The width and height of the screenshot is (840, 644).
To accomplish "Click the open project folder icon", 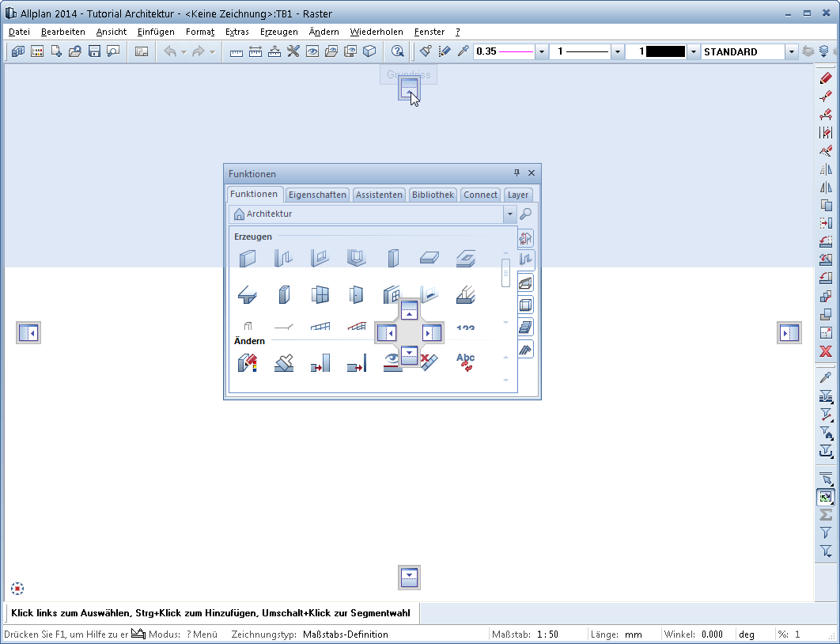I will click(75, 51).
